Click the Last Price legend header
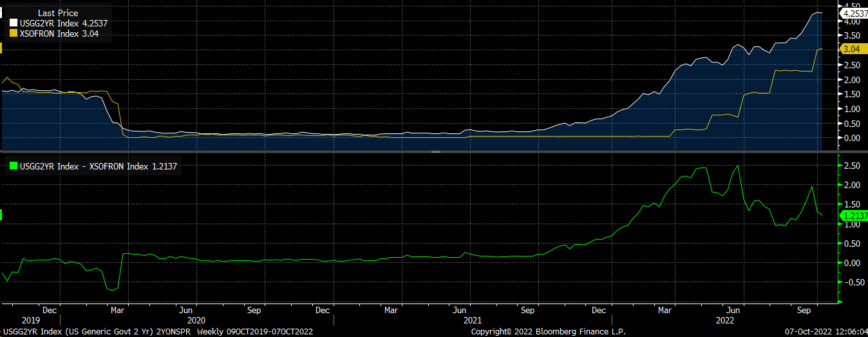The image size is (868, 337). pyautogui.click(x=59, y=13)
